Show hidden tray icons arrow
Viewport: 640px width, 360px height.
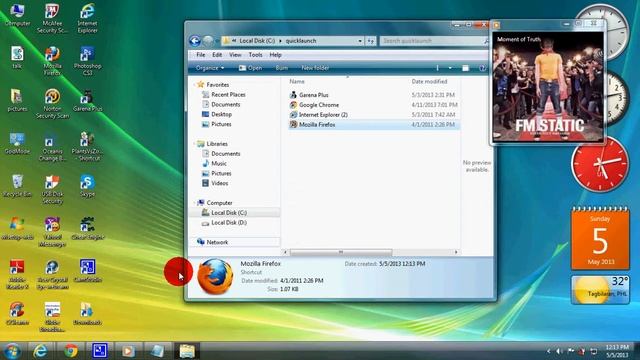549,351
